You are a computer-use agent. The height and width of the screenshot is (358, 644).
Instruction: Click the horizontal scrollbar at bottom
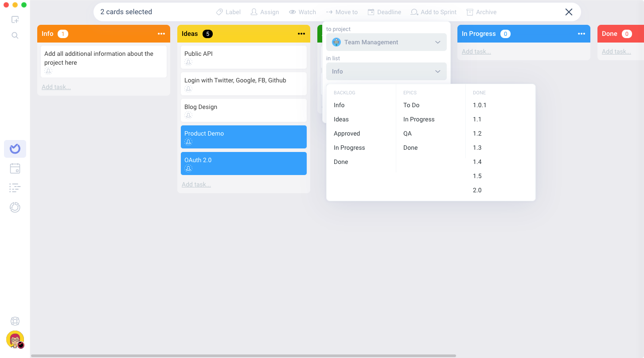click(x=243, y=355)
